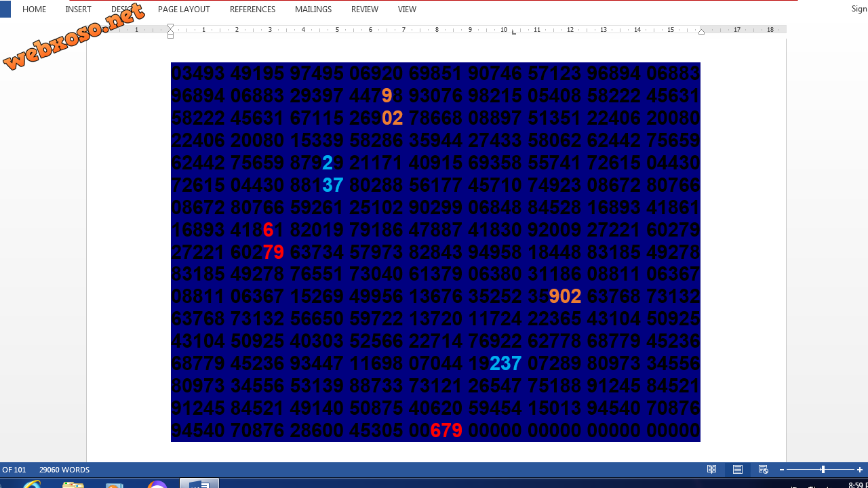Viewport: 868px width, 488px height.
Task: Click the orange number 902
Action: click(565, 296)
